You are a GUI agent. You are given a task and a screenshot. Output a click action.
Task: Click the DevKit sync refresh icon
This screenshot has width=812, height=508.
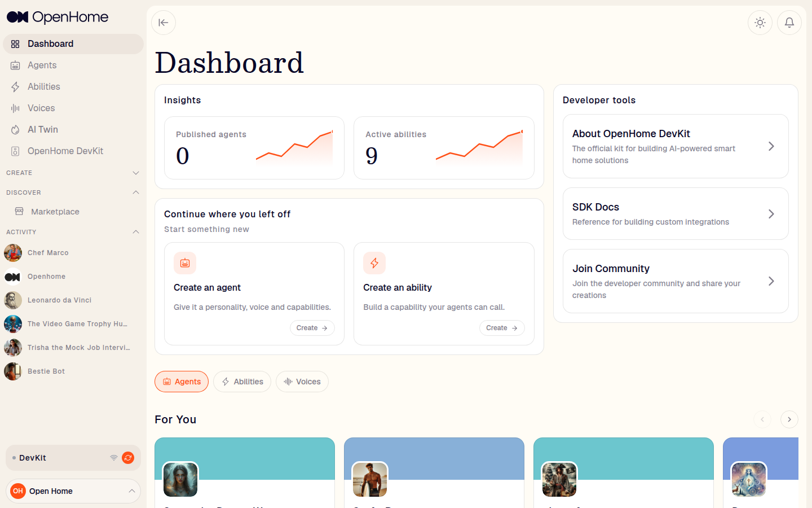pyautogui.click(x=128, y=458)
